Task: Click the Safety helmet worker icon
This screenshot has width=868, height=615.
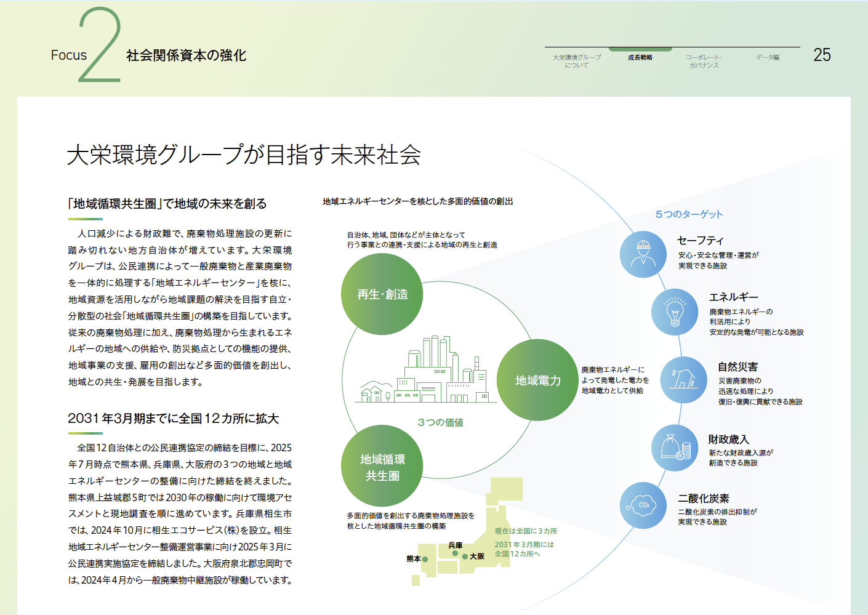Action: tap(643, 254)
